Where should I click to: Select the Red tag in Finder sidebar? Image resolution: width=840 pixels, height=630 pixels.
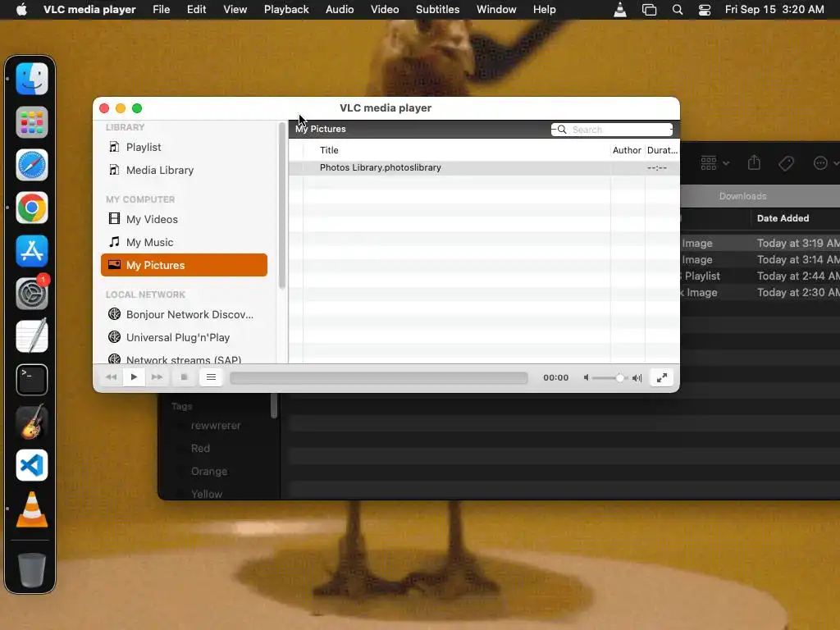pos(200,449)
